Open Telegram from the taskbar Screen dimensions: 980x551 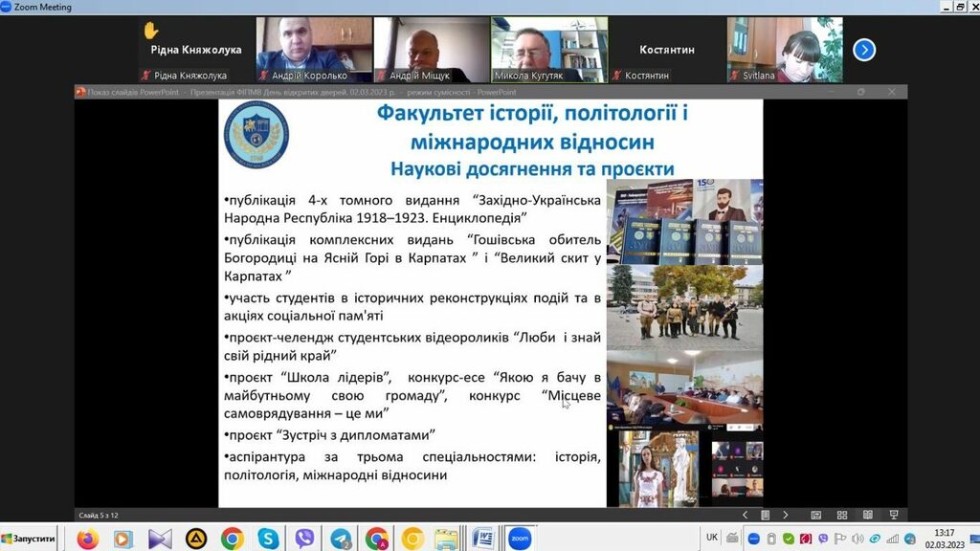pyautogui.click(x=341, y=539)
